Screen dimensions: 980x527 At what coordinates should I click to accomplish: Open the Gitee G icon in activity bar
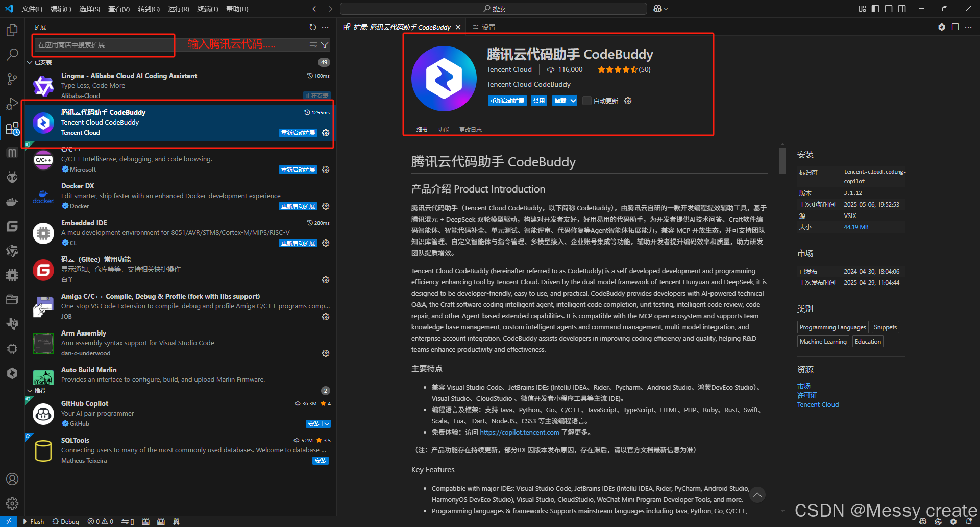(12, 226)
